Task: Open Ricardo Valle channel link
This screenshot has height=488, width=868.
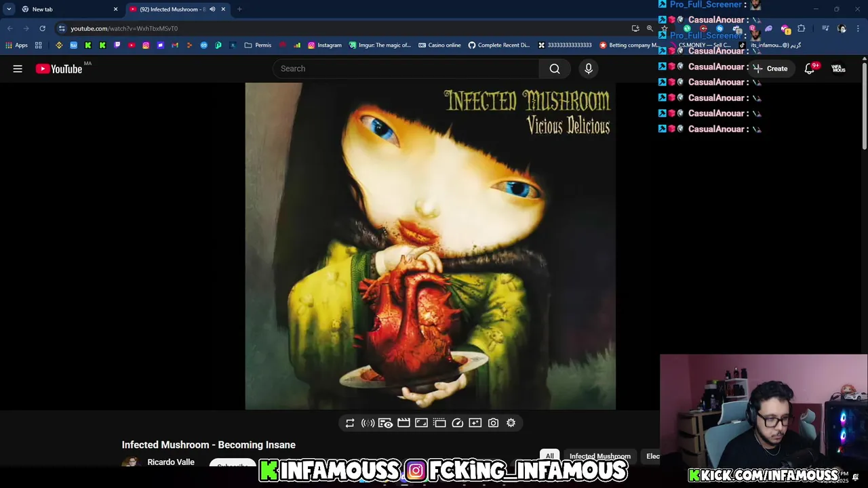Action: pyautogui.click(x=171, y=462)
